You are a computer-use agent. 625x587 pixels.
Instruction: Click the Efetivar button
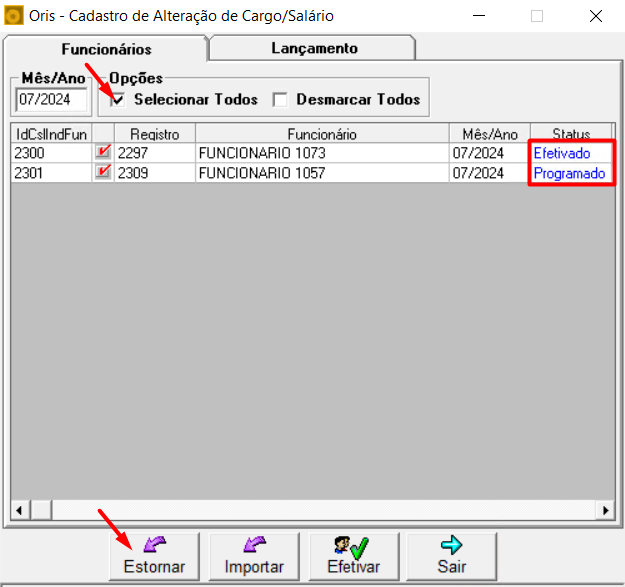point(354,556)
